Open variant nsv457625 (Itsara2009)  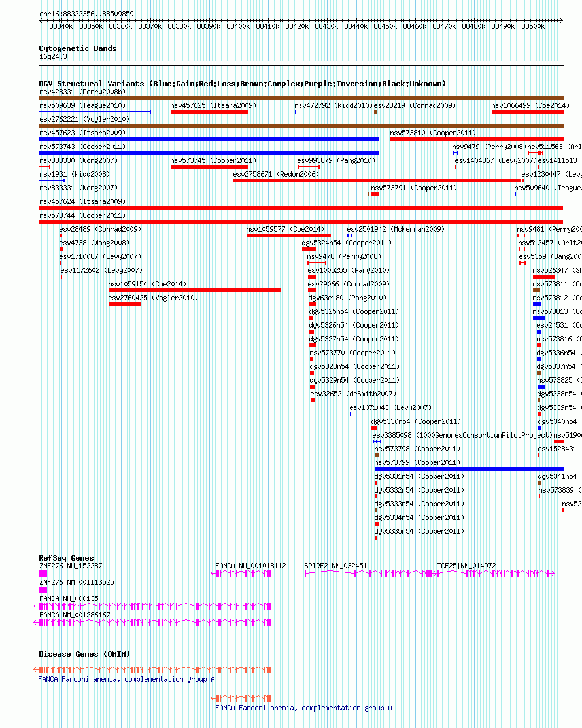[213, 106]
